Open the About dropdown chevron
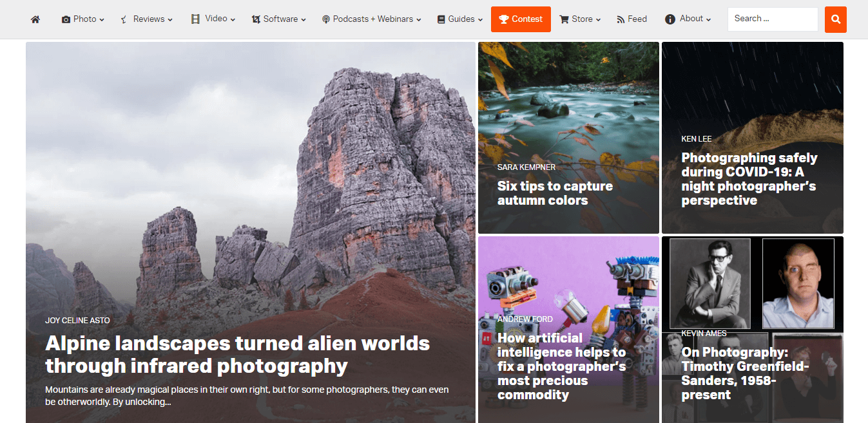Screen dimensions: 868x423 [708, 20]
